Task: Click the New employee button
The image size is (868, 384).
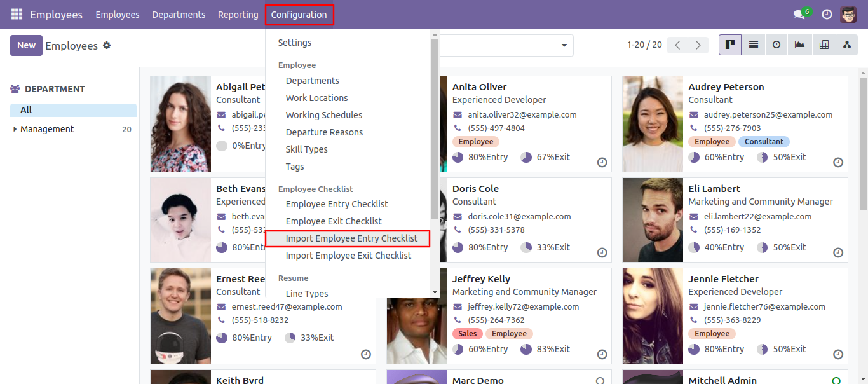Action: click(26, 45)
